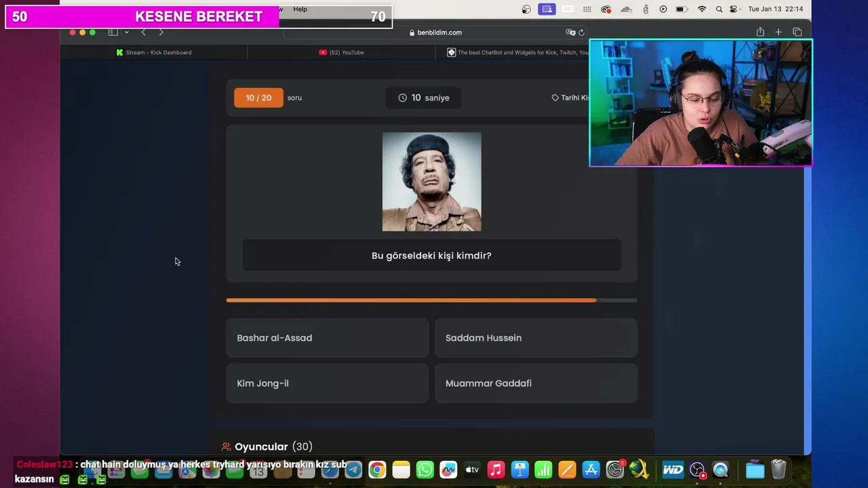Reload the page in Safari
The image size is (868, 488).
pyautogui.click(x=581, y=33)
